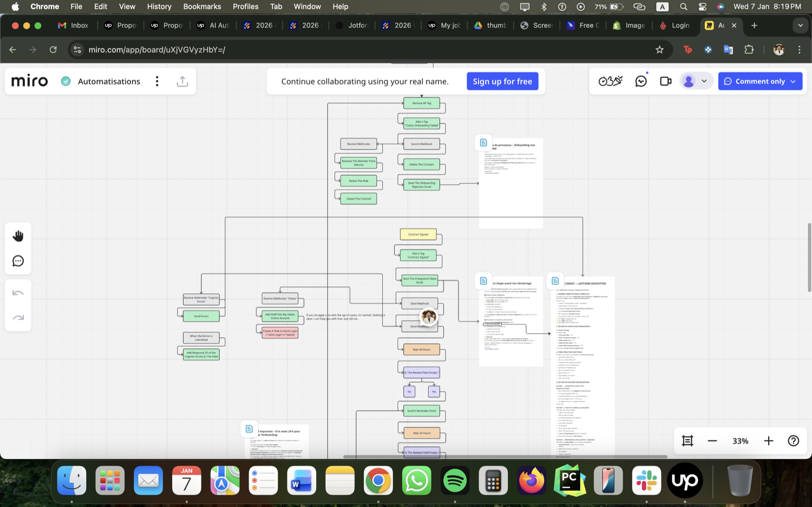Click the vertical board scrollbar

(x=809, y=257)
